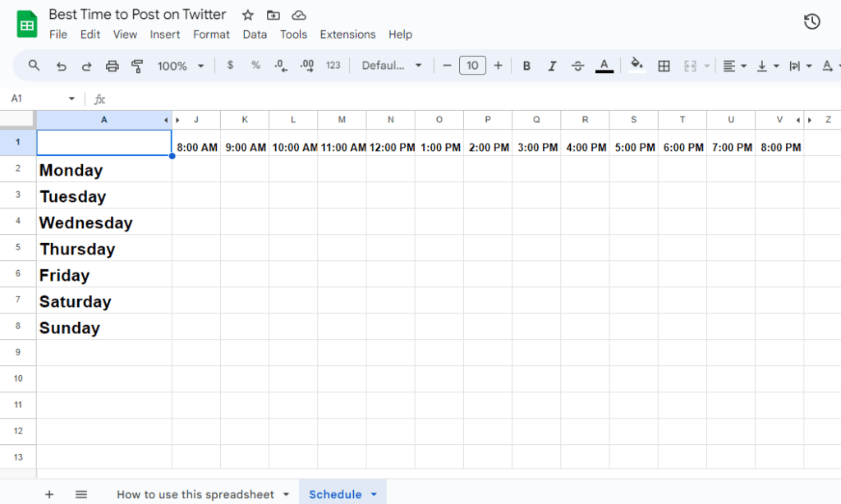Click the Print icon

[x=111, y=65]
